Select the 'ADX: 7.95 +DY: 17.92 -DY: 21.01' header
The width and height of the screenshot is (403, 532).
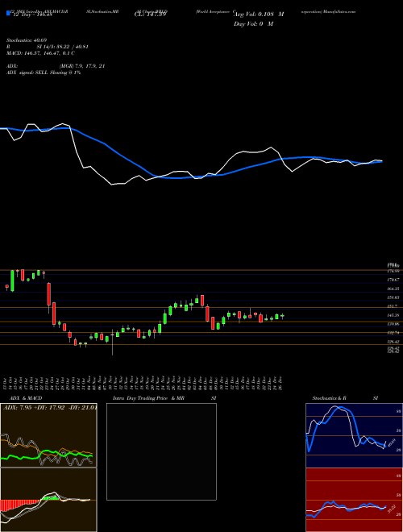tap(49, 408)
